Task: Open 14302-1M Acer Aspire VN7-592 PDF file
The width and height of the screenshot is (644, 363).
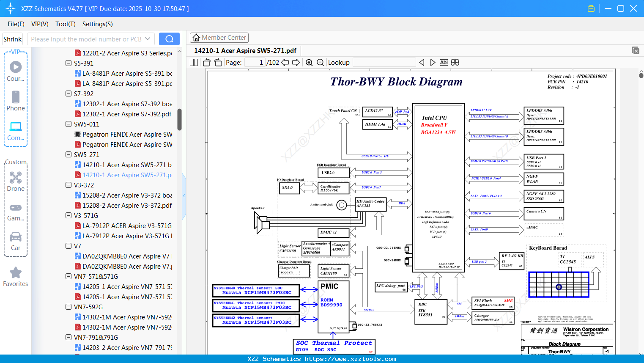Action: 123,327
